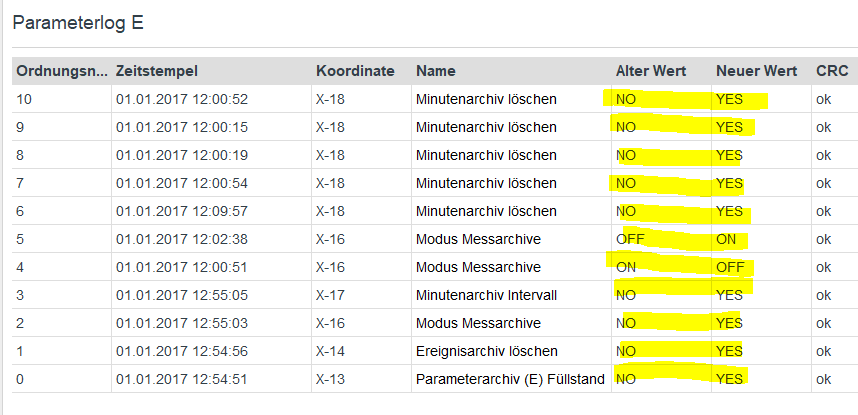Select the OFF value under Neuer Wert
Viewport: 858px width, 415px height.
[730, 267]
